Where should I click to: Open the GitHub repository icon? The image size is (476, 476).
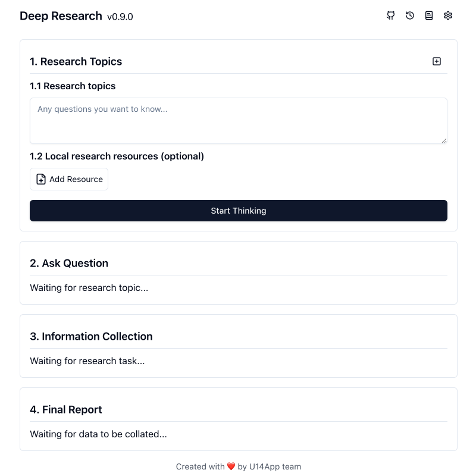[391, 16]
